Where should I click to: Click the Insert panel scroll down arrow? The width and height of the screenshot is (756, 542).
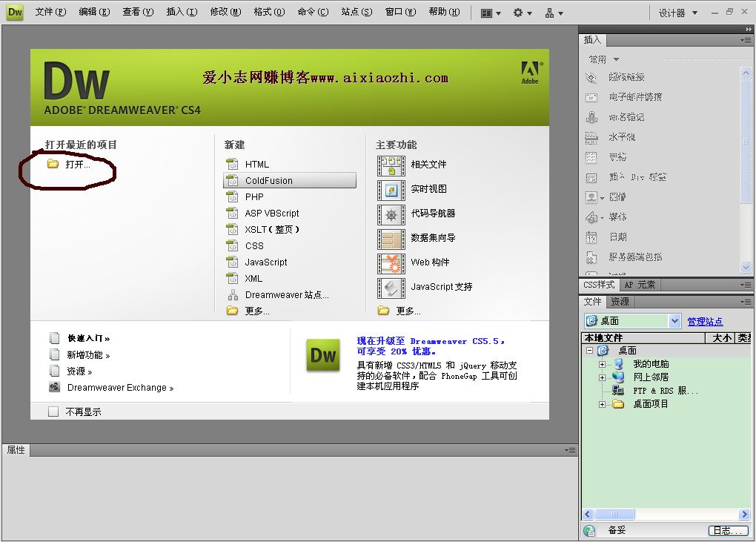tap(746, 267)
